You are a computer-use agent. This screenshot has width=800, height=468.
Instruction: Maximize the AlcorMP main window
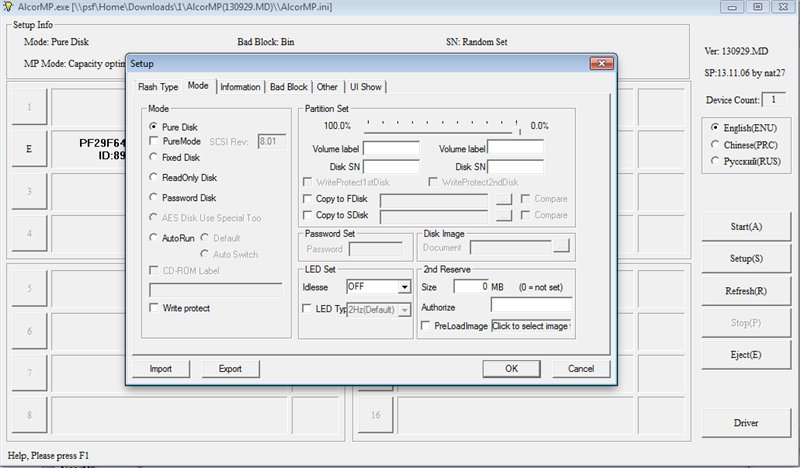coord(758,7)
